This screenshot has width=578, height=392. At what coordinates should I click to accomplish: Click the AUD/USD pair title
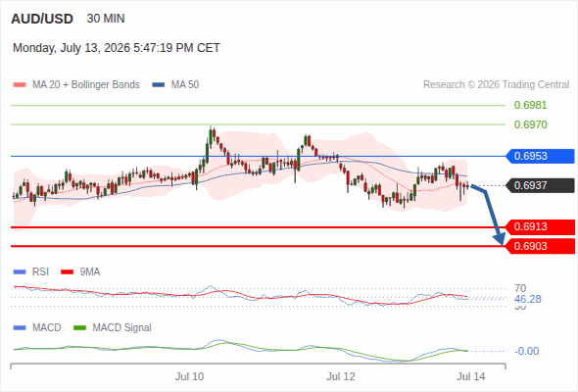point(42,19)
